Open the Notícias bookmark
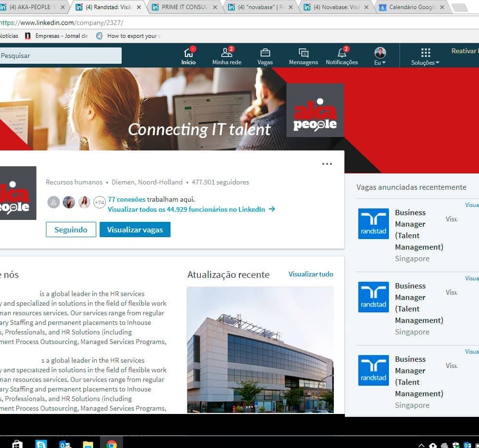The height and width of the screenshot is (448, 479). (x=9, y=36)
